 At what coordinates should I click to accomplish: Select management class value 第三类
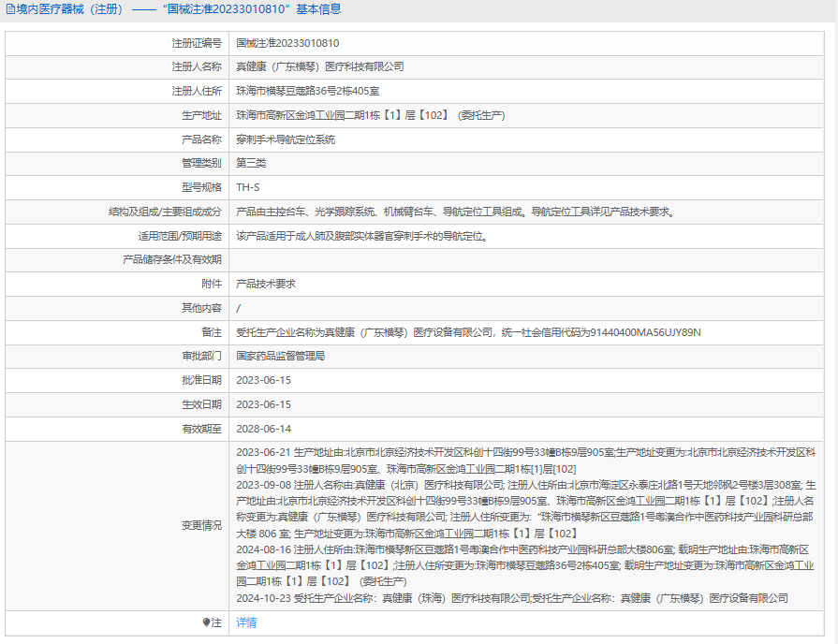(x=251, y=164)
